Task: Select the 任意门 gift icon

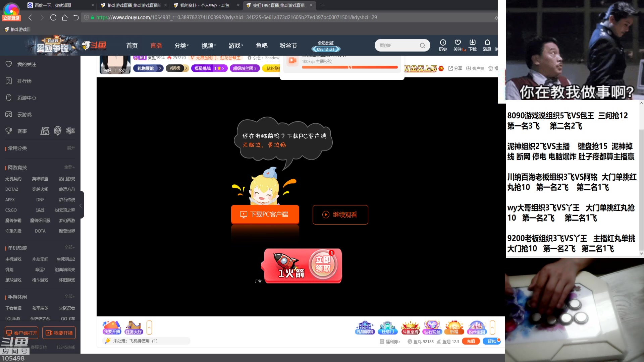Action: point(387,327)
